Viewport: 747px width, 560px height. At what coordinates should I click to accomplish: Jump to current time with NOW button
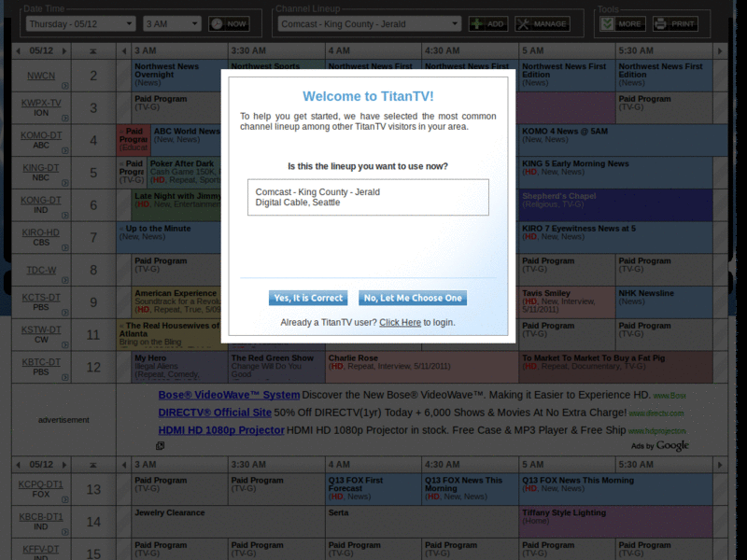coord(229,24)
